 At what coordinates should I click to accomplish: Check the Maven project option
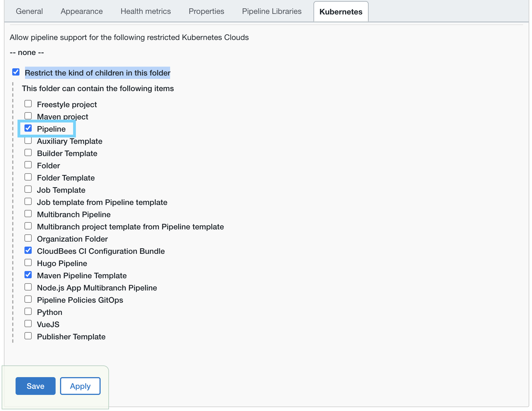(x=28, y=116)
